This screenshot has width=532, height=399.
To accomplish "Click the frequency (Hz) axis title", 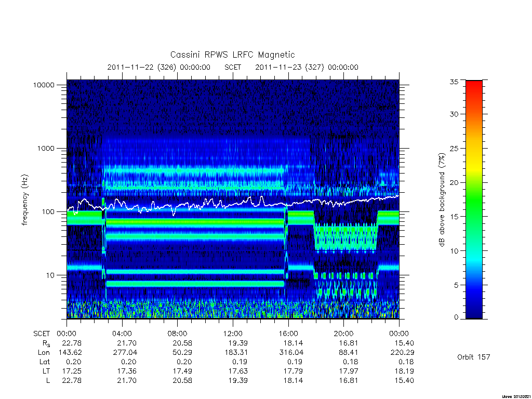I will point(24,199).
